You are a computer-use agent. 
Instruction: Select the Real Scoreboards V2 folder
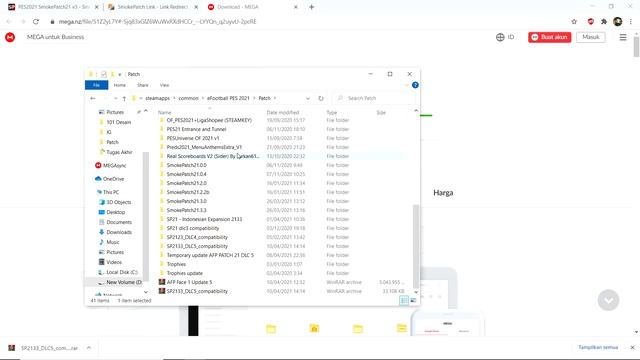point(213,156)
